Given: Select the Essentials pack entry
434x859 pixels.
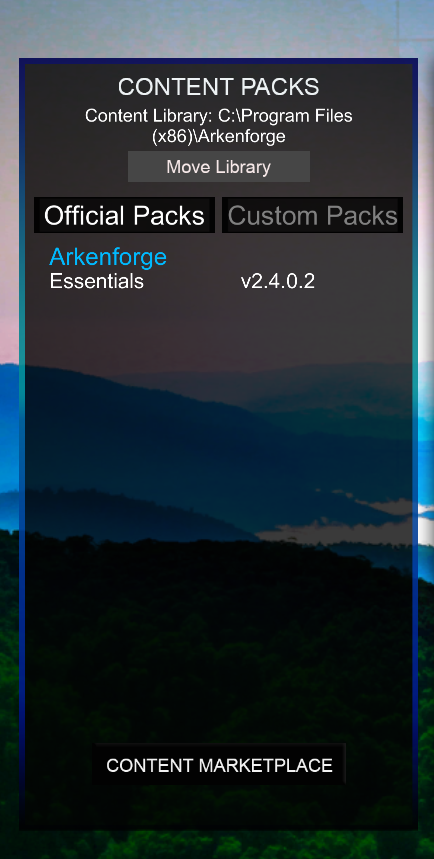Looking at the screenshot, I should tap(96, 282).
